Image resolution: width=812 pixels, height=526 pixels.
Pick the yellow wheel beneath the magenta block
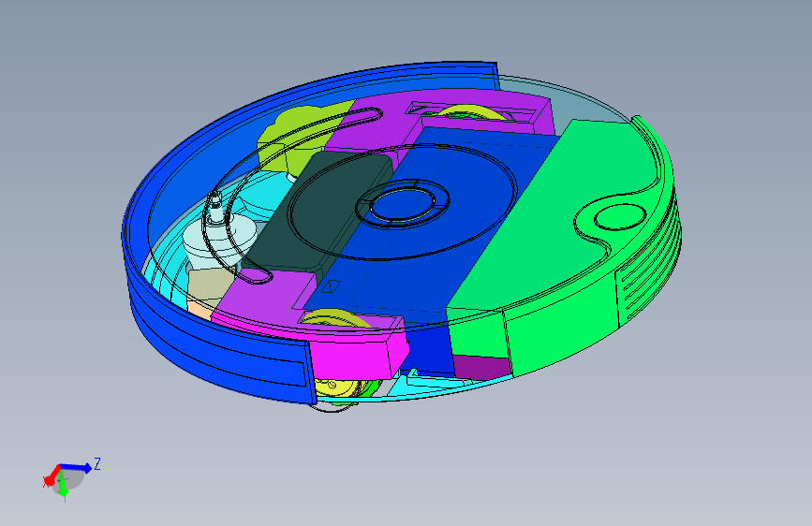click(x=334, y=387)
